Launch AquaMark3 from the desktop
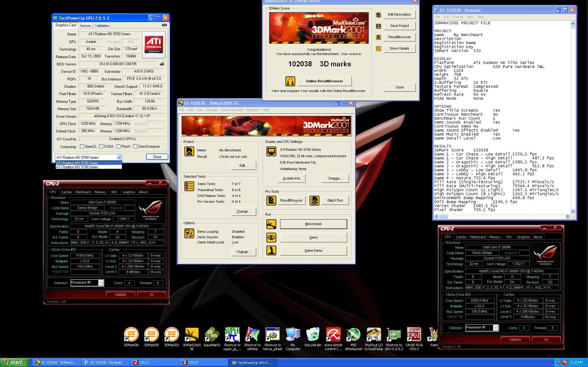 point(212,334)
